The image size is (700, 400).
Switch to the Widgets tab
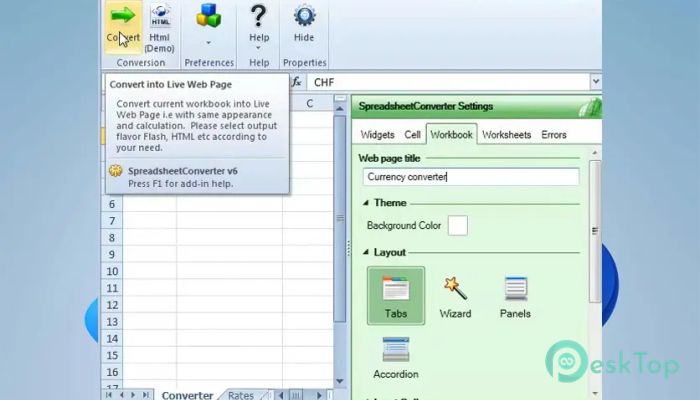[x=377, y=135]
